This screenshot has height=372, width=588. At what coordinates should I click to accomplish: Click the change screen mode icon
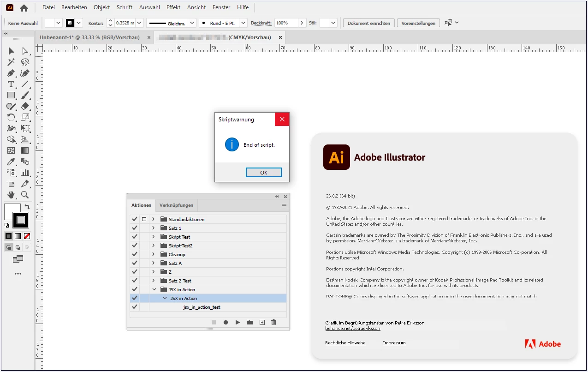pyautogui.click(x=18, y=259)
